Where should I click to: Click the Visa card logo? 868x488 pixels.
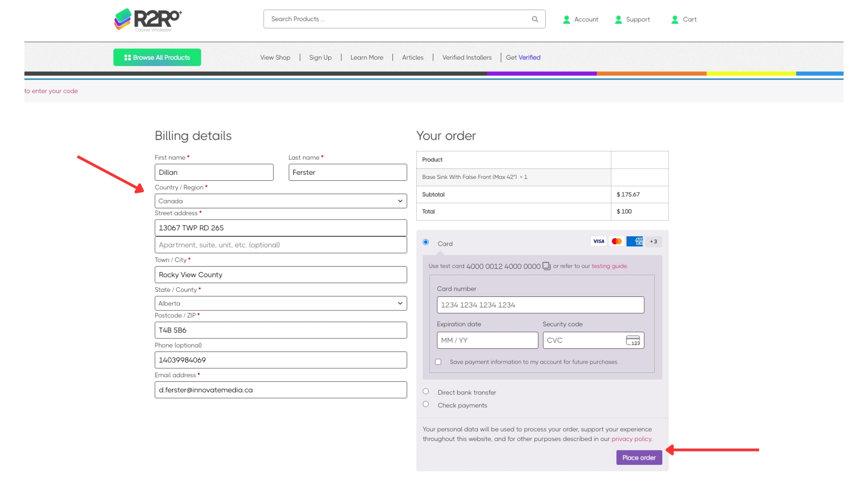pyautogui.click(x=599, y=241)
